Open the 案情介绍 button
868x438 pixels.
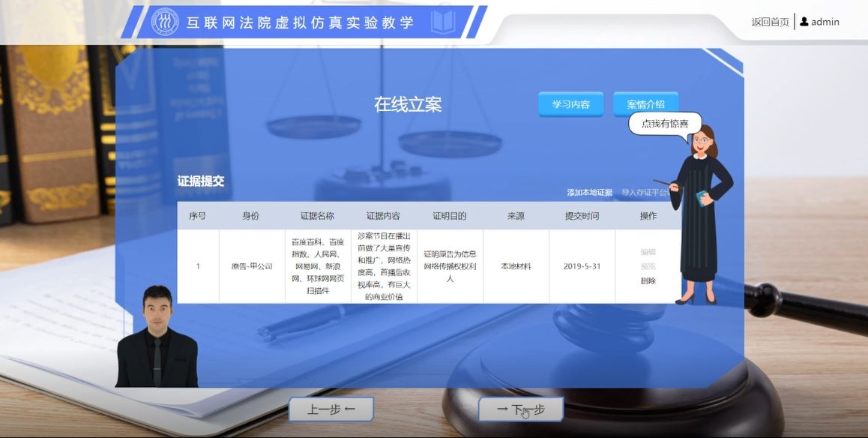tap(645, 104)
